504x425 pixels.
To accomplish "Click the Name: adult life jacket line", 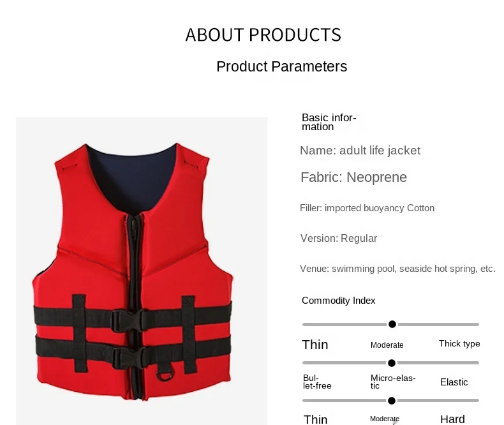I will (360, 151).
